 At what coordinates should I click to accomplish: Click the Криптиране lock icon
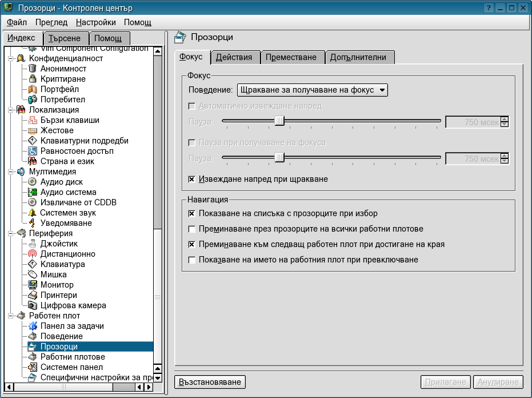tap(33, 79)
